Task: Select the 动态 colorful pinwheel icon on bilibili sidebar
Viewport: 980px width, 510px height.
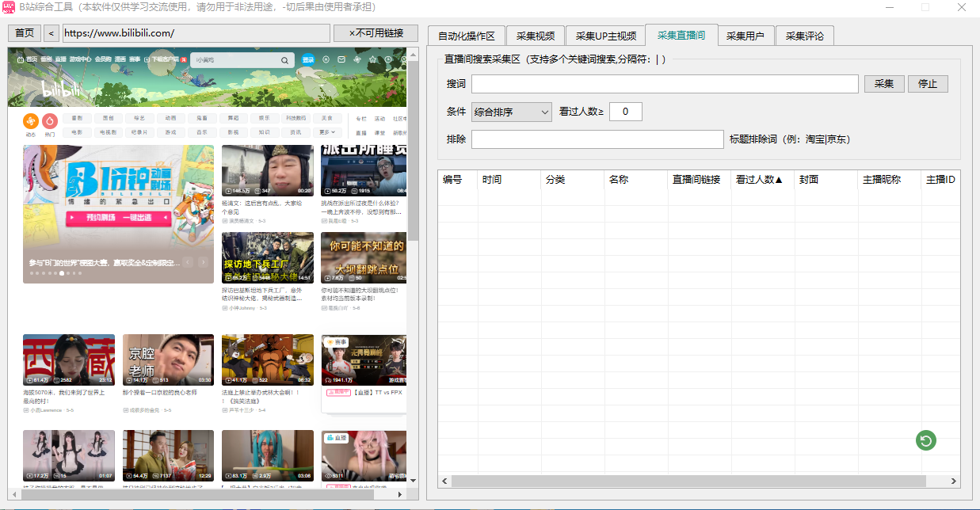Action: tap(30, 121)
